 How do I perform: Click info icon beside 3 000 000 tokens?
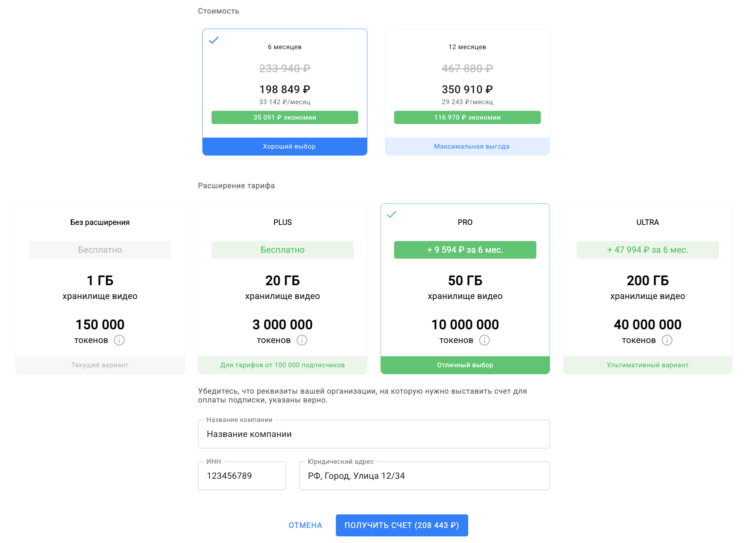(302, 340)
